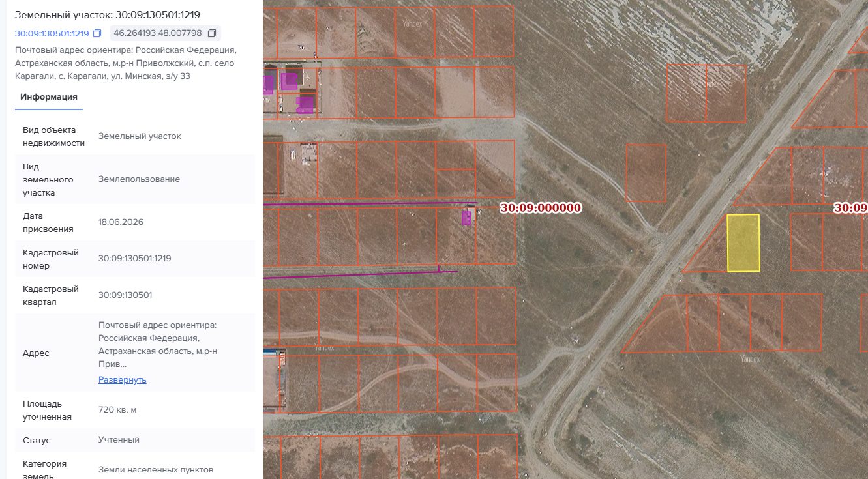The height and width of the screenshot is (479, 868).
Task: Click the date value 18.06.2026
Action: tap(121, 222)
